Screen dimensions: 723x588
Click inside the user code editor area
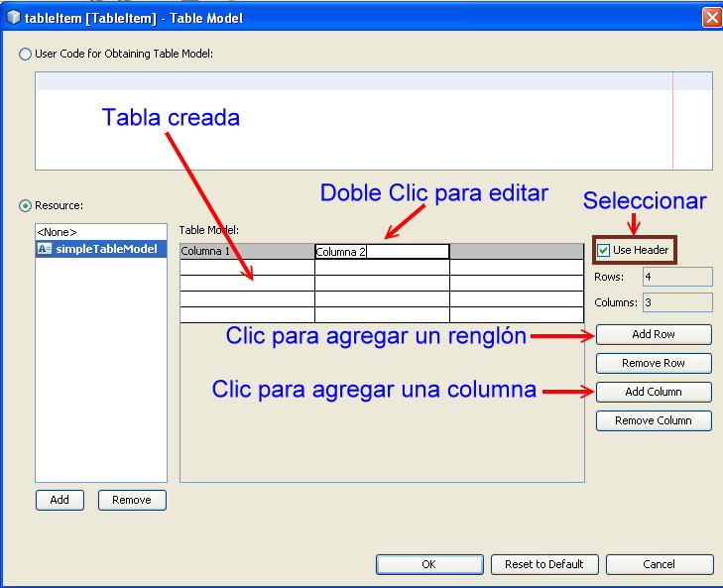click(374, 121)
